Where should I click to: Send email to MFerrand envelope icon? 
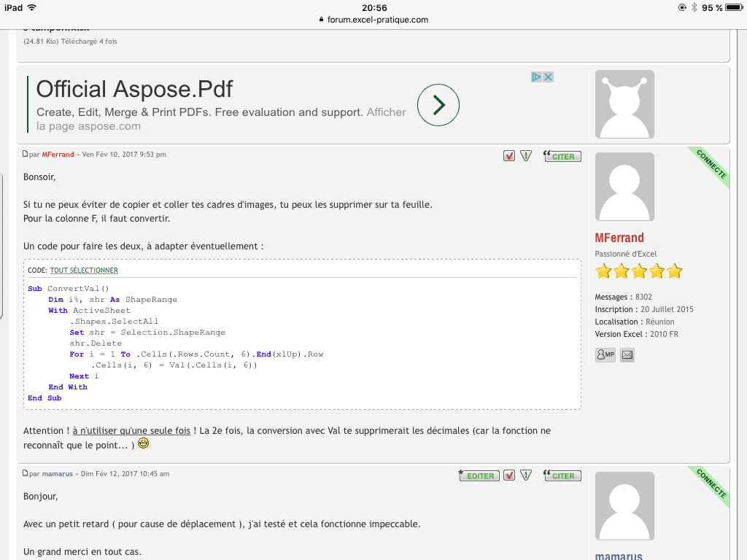(x=627, y=355)
